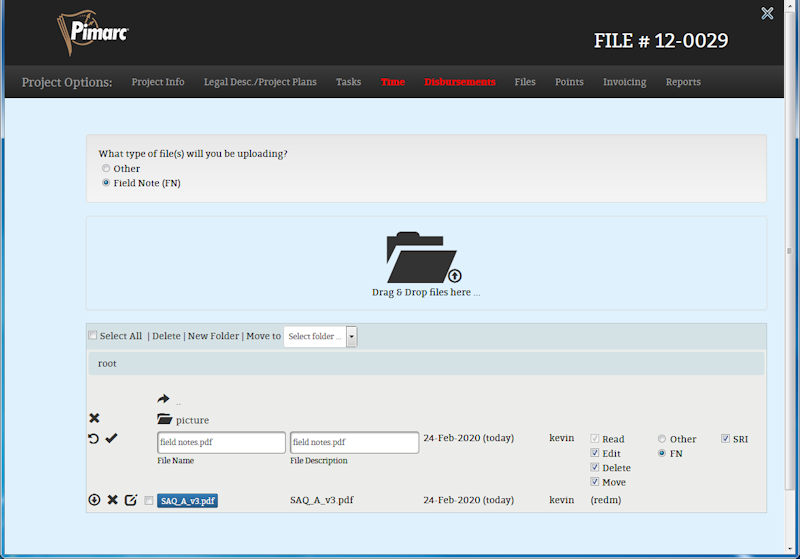Confirm field notes.pdf edits with checkmark
Screen dimensions: 800x559
pos(111,438)
